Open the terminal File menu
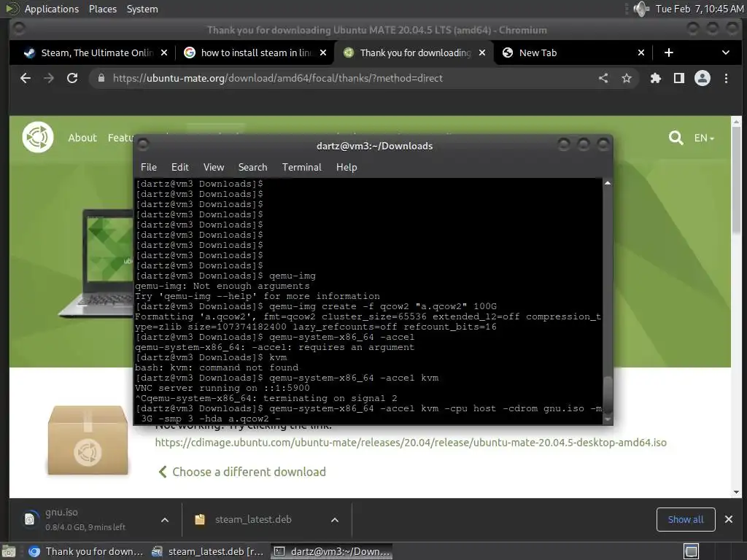 149,167
